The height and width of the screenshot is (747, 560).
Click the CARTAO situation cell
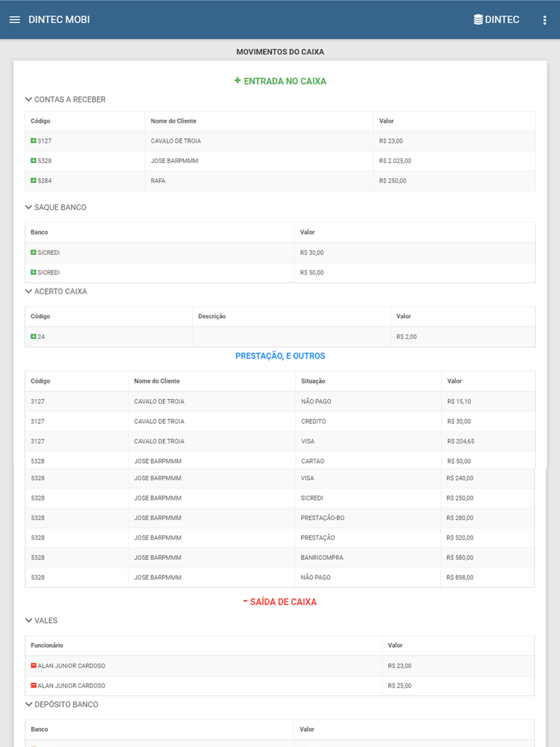pyautogui.click(x=312, y=461)
